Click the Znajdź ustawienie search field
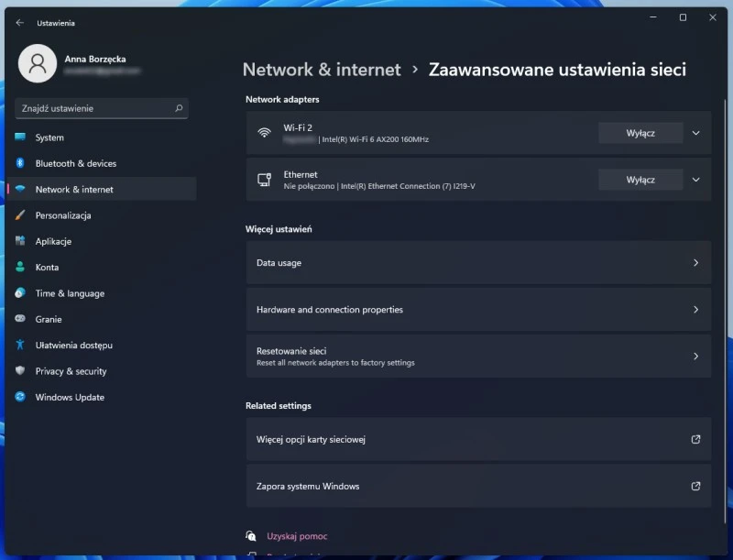733x560 pixels. [x=92, y=108]
